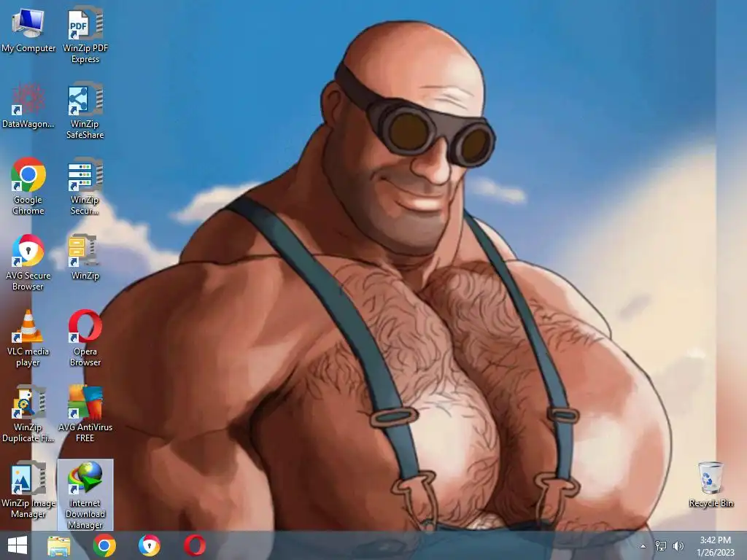Click the 3:42 PM taskbar clock
The height and width of the screenshot is (560, 747).
click(x=716, y=545)
